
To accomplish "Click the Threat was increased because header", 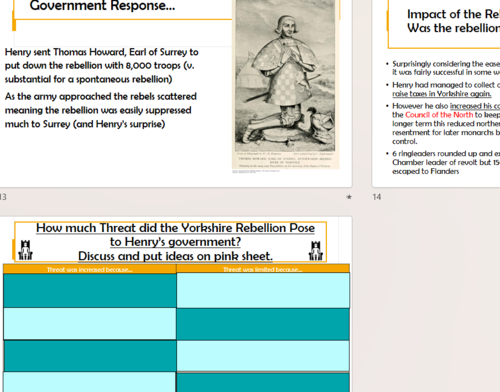I will pyautogui.click(x=90, y=269).
